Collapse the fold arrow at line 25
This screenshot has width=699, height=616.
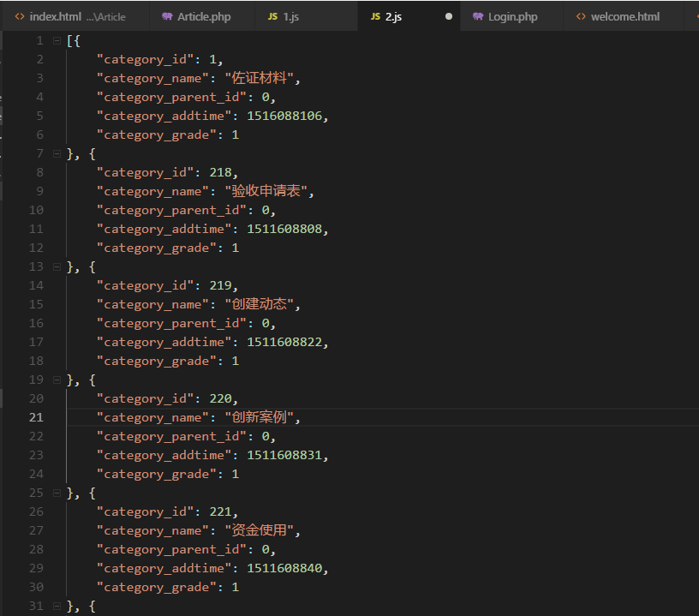click(57, 493)
